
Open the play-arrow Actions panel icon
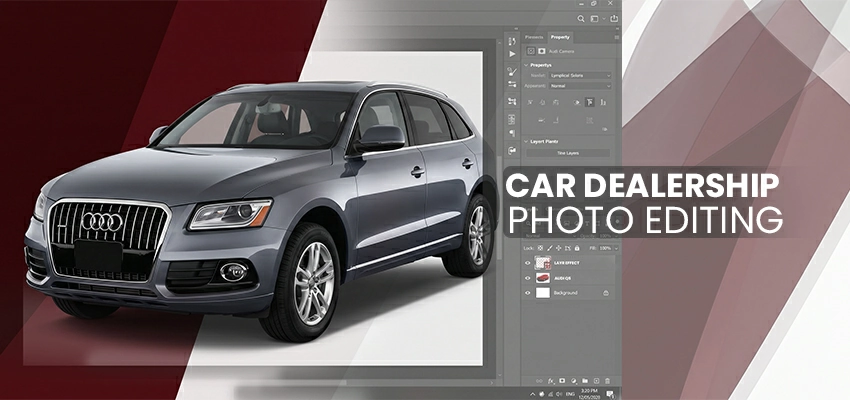coord(512,54)
